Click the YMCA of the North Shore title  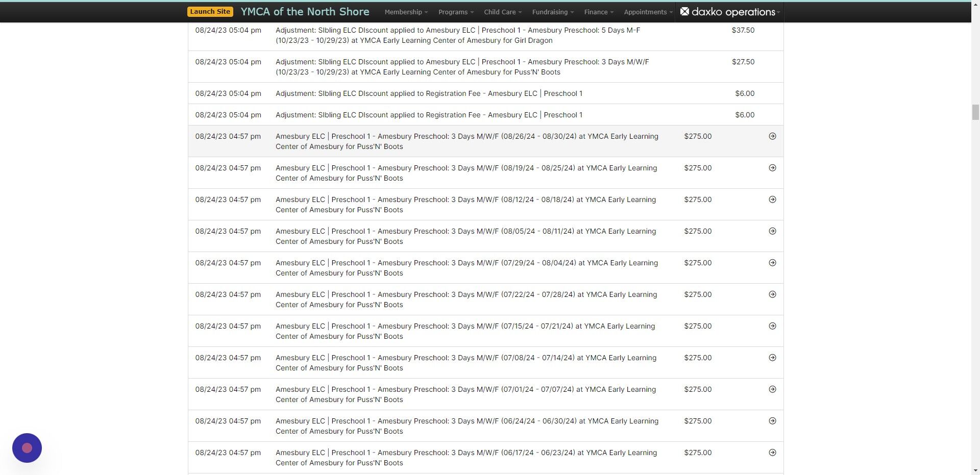click(305, 11)
